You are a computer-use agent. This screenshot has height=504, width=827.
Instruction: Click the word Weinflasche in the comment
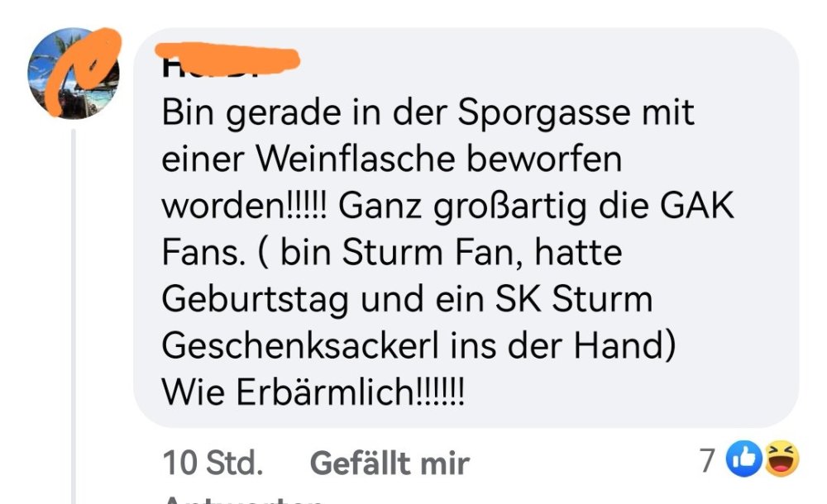tap(356, 159)
